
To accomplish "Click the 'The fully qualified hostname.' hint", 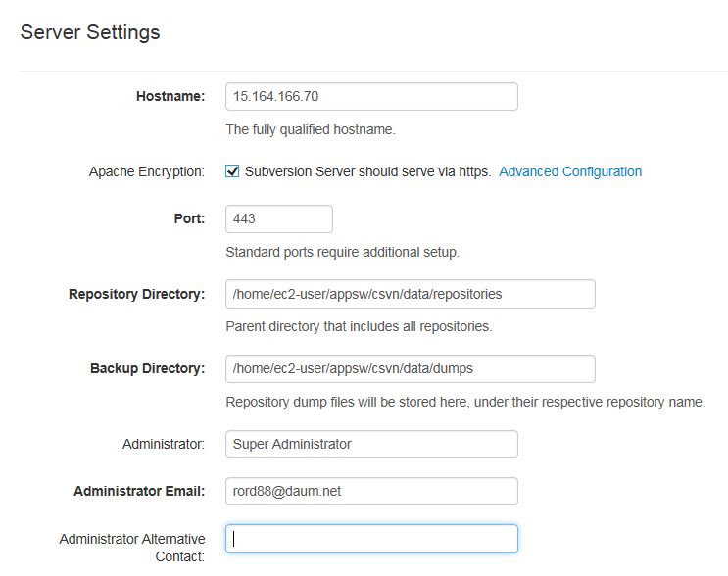I will point(311,129).
